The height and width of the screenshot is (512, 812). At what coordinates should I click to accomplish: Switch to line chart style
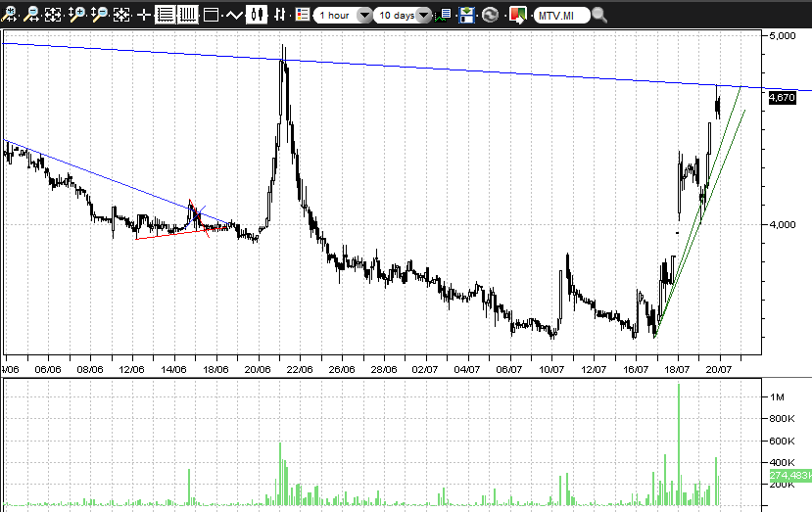(x=234, y=15)
